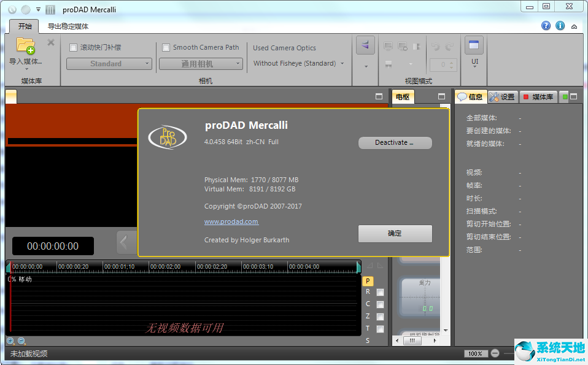The image size is (588, 365).
Task: Click timeline ruler mark 00:00:04;00
Action: [304, 267]
